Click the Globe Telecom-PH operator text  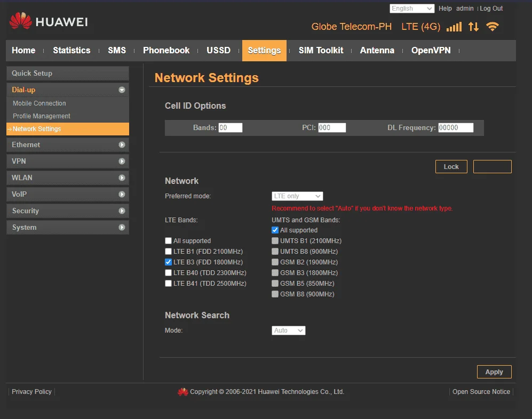[x=352, y=27]
